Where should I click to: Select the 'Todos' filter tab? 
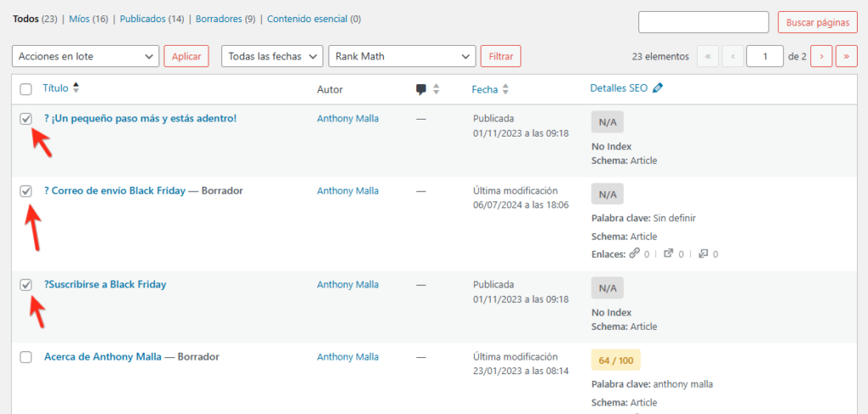coord(25,19)
